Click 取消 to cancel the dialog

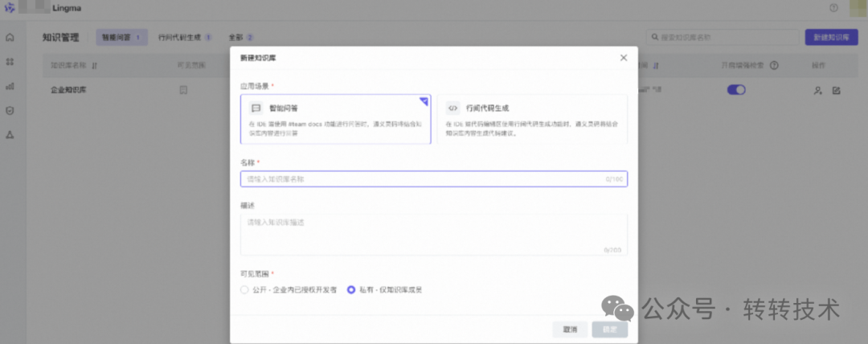click(570, 330)
